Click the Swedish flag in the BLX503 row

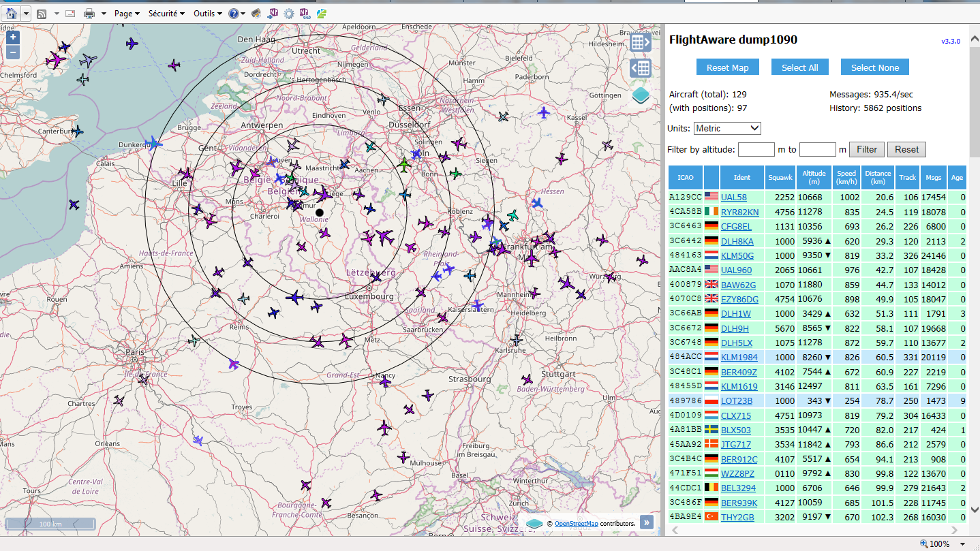tap(711, 430)
